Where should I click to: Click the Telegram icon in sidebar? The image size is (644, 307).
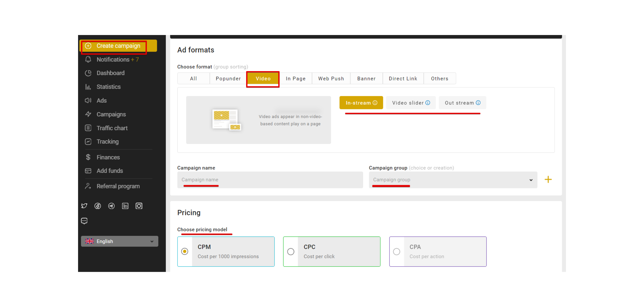coord(111,206)
